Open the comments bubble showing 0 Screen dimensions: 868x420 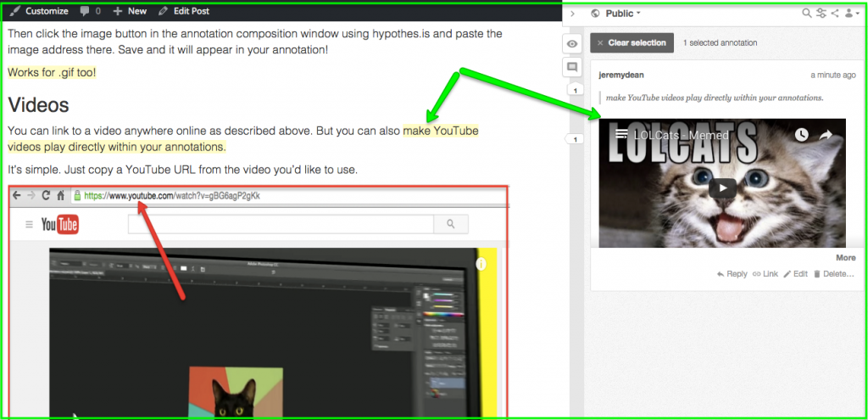(x=90, y=11)
